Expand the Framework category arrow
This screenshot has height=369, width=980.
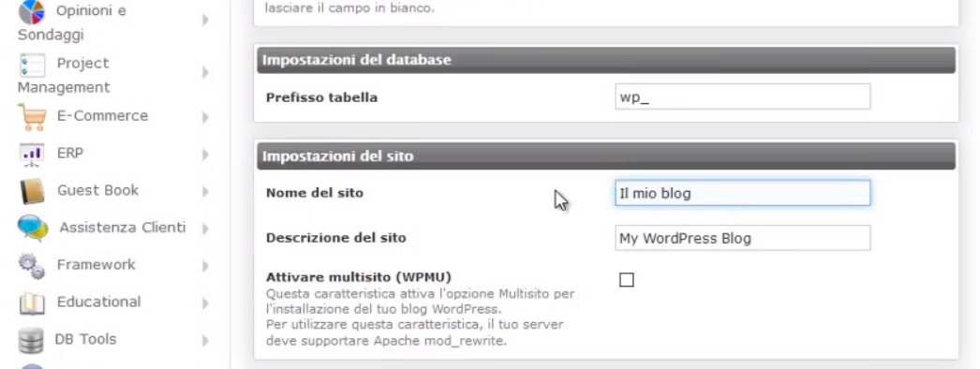click(205, 266)
